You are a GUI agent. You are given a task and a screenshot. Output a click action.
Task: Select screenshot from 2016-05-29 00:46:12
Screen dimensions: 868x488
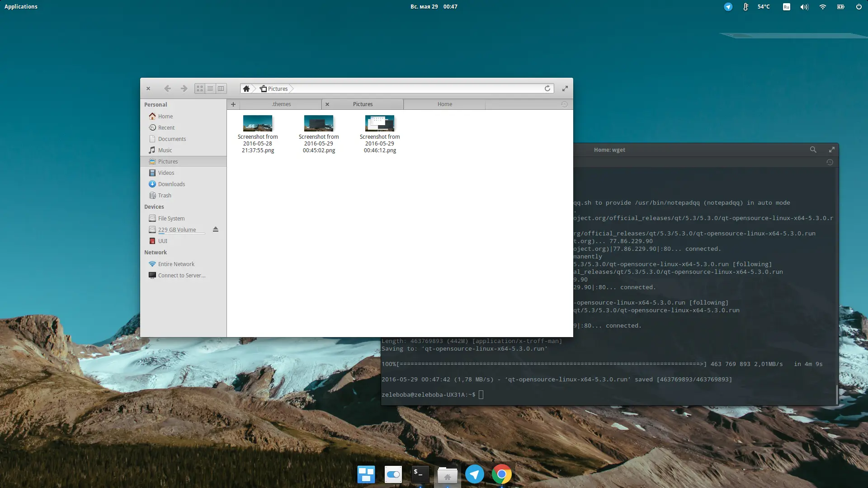tap(380, 134)
